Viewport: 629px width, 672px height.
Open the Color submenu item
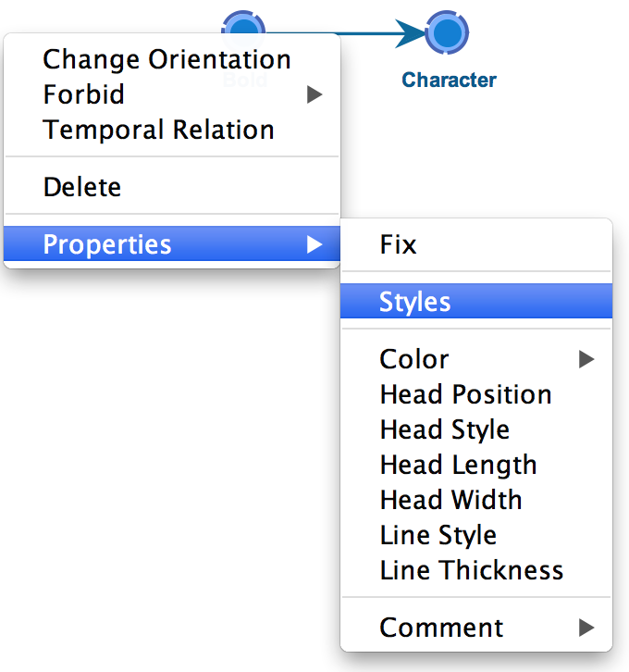pyautogui.click(x=476, y=359)
